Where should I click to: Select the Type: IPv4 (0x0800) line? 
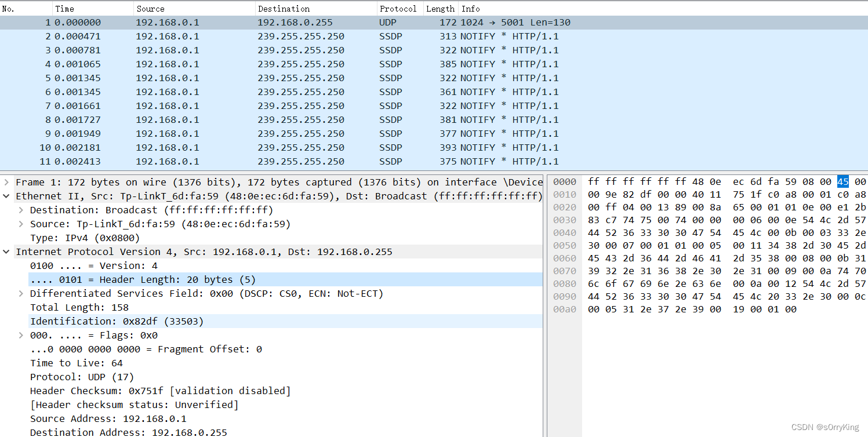tap(85, 238)
